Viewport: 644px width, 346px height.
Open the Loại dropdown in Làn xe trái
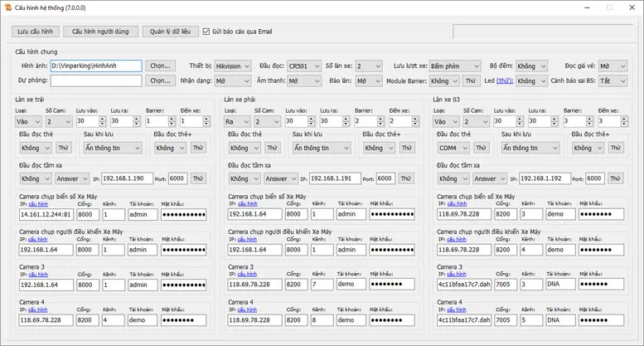(x=29, y=120)
